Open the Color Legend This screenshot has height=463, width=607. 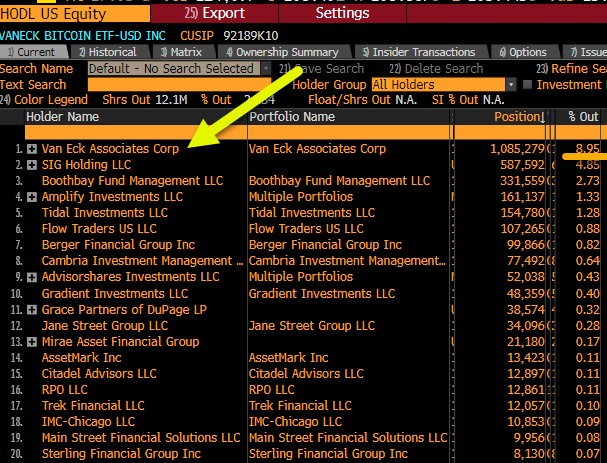[44, 100]
